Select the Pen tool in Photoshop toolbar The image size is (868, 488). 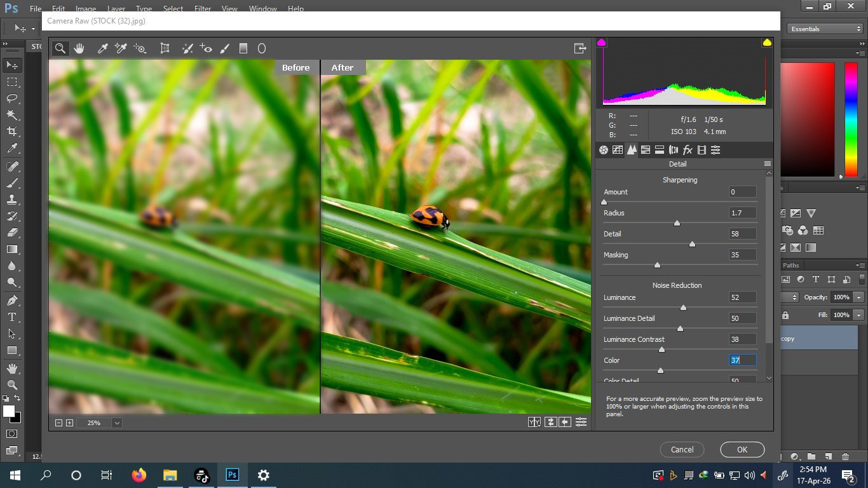pos(12,301)
